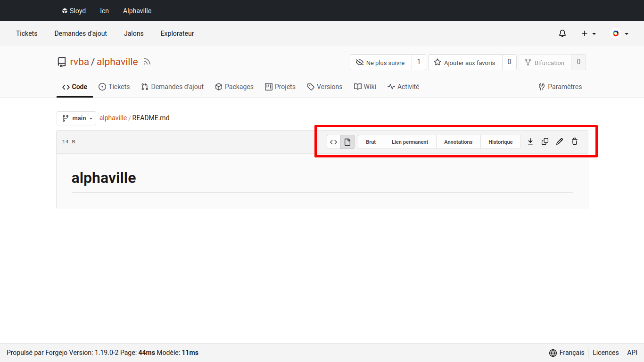The height and width of the screenshot is (362, 644).
Task: Change language from Français
Action: point(567,353)
